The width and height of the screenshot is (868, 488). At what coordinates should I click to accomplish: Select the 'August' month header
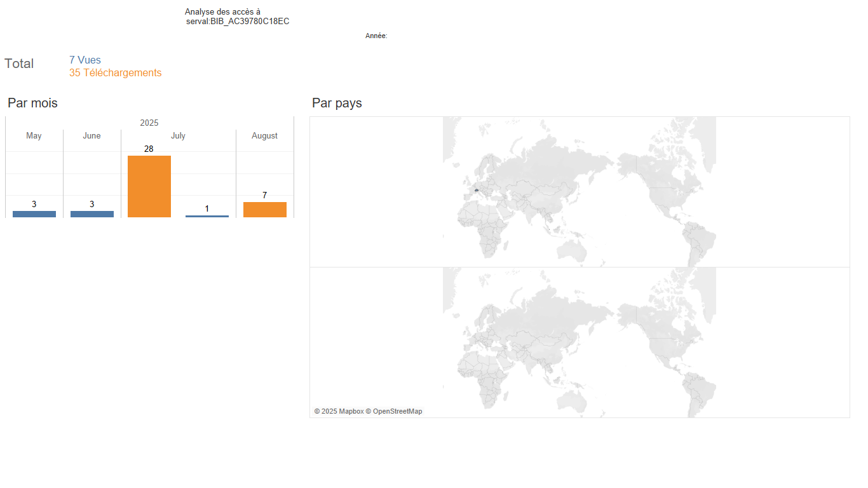pyautogui.click(x=265, y=136)
